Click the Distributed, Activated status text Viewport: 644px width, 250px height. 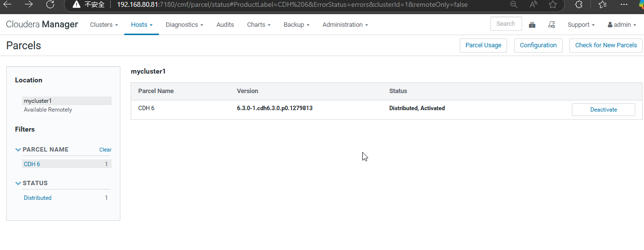coord(417,108)
